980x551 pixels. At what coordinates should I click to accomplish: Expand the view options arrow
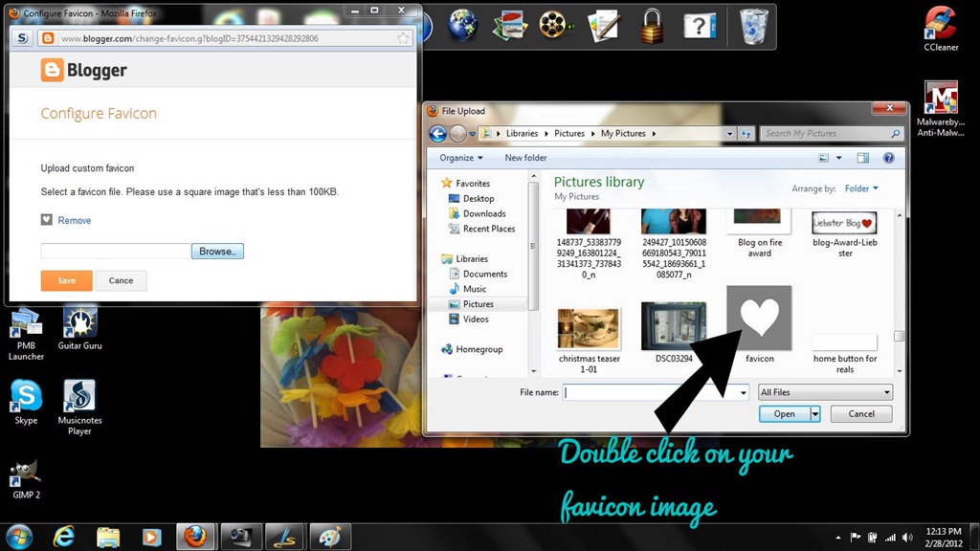(x=838, y=158)
